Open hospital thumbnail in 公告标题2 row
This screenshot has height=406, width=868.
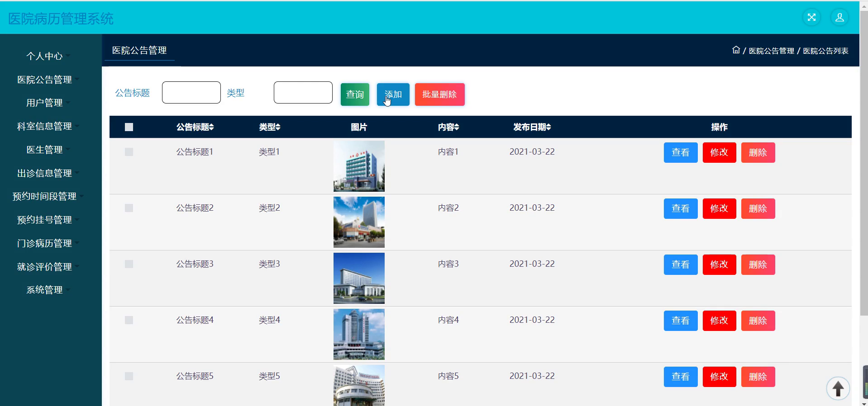(359, 222)
